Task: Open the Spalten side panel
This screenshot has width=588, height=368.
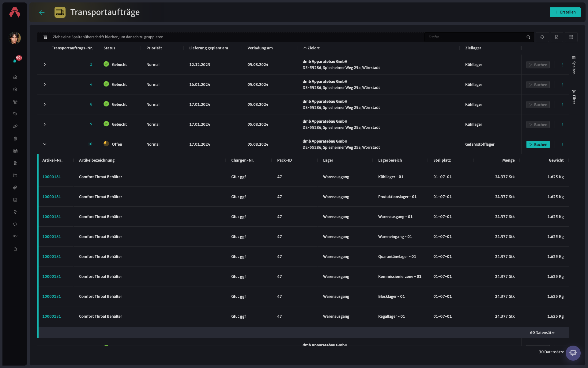Action: (x=574, y=65)
